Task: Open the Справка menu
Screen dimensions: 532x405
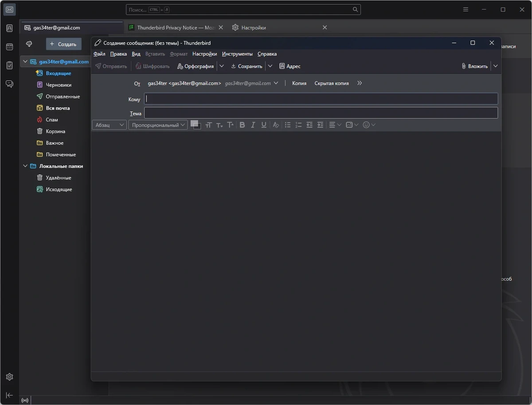Action: click(267, 54)
